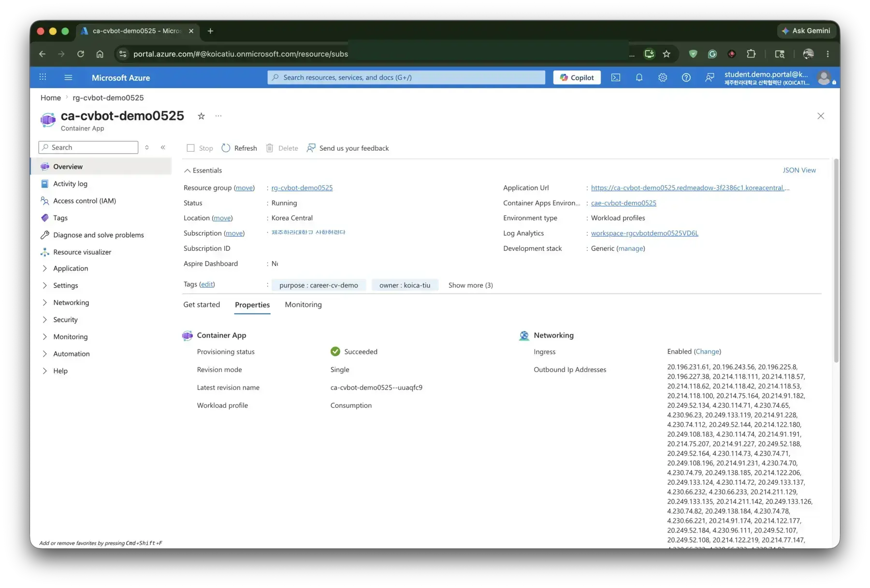Open Diagnose and solve problems
This screenshot has height=588, width=870.
pyautogui.click(x=99, y=235)
